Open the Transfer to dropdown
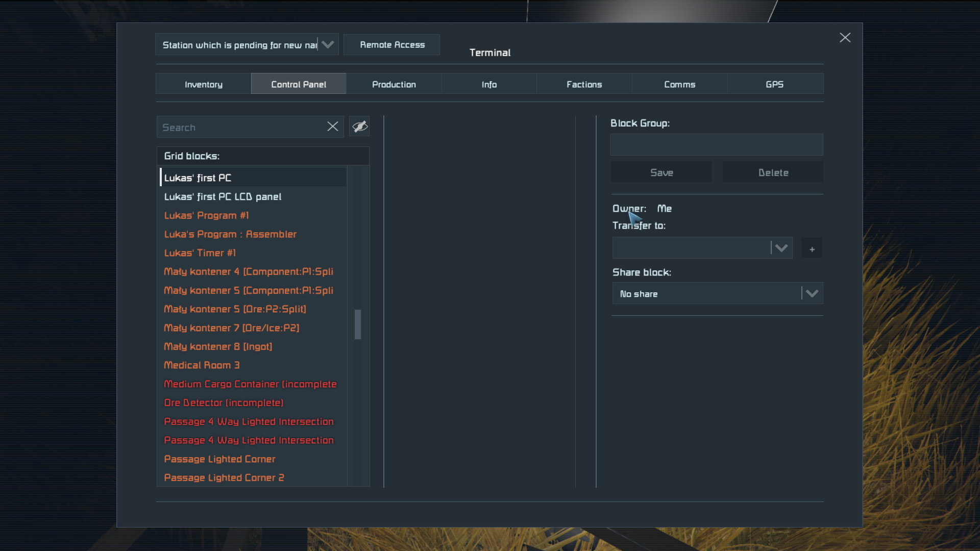Viewport: 980px width, 551px height. (x=781, y=248)
